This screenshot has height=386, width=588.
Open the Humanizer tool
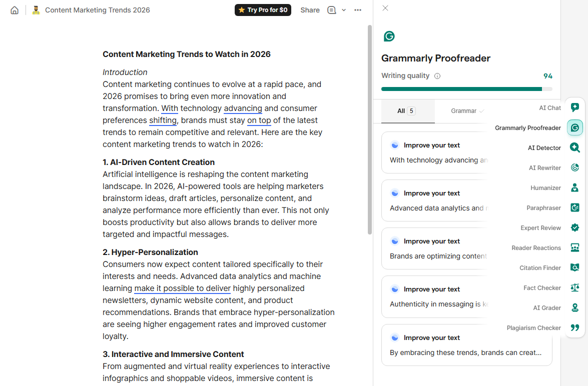[574, 187]
